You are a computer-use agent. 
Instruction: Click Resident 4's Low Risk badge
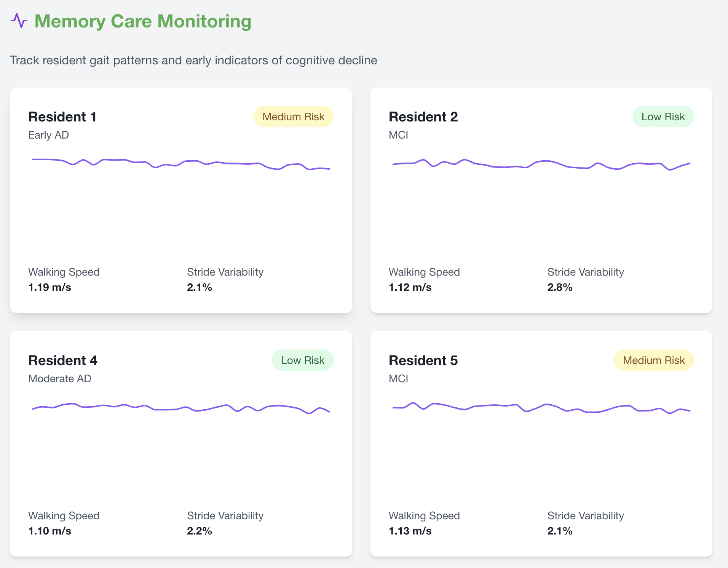[302, 360]
